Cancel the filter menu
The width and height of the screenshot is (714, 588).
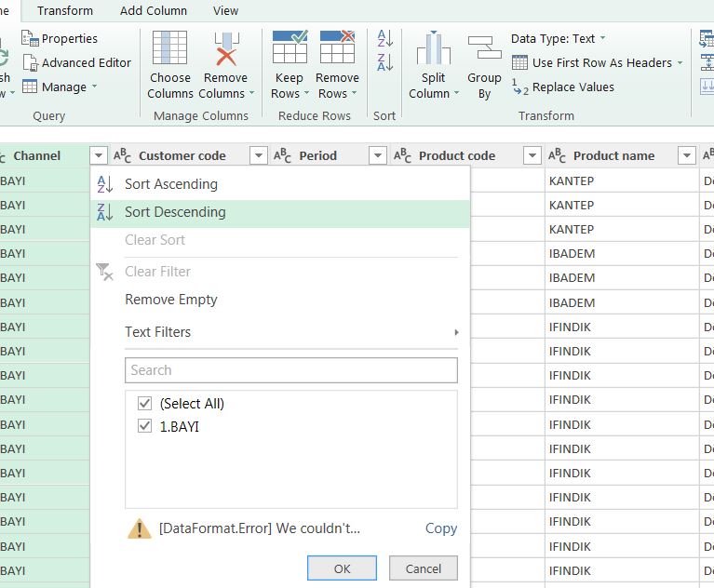tap(423, 568)
